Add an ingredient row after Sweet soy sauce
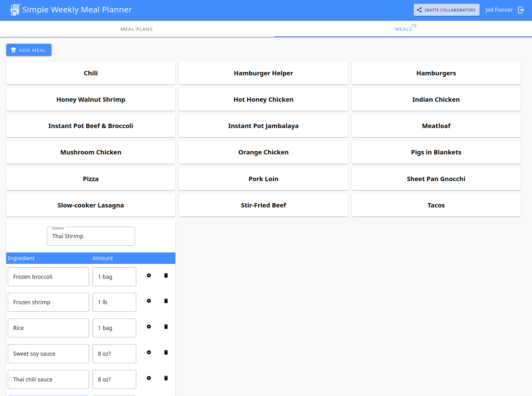This screenshot has height=396, width=532. [x=149, y=352]
